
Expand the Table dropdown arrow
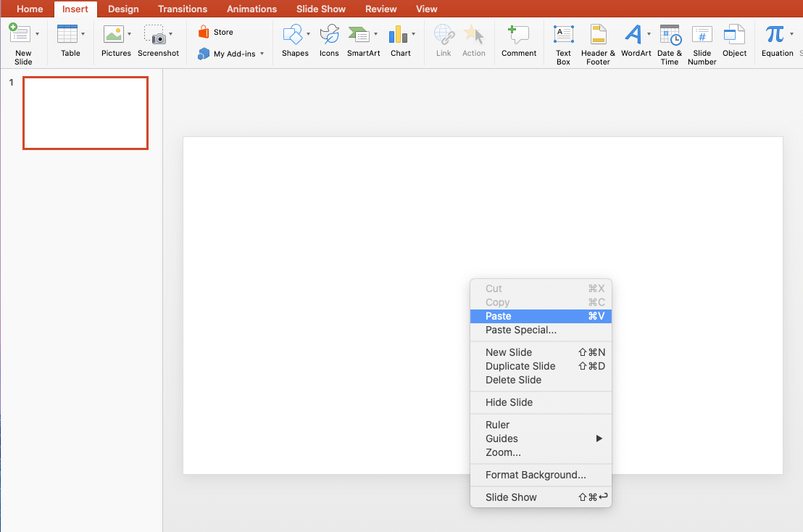coord(83,34)
